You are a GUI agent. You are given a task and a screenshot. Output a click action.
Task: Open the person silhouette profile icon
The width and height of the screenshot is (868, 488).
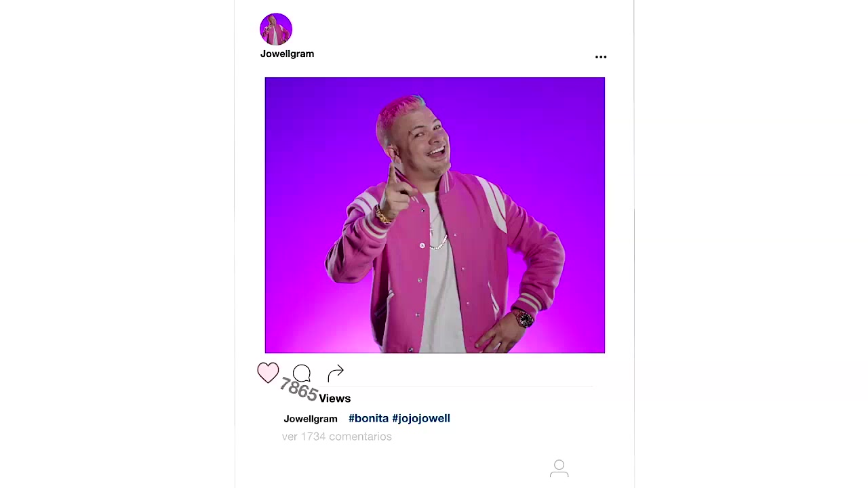pyautogui.click(x=559, y=468)
